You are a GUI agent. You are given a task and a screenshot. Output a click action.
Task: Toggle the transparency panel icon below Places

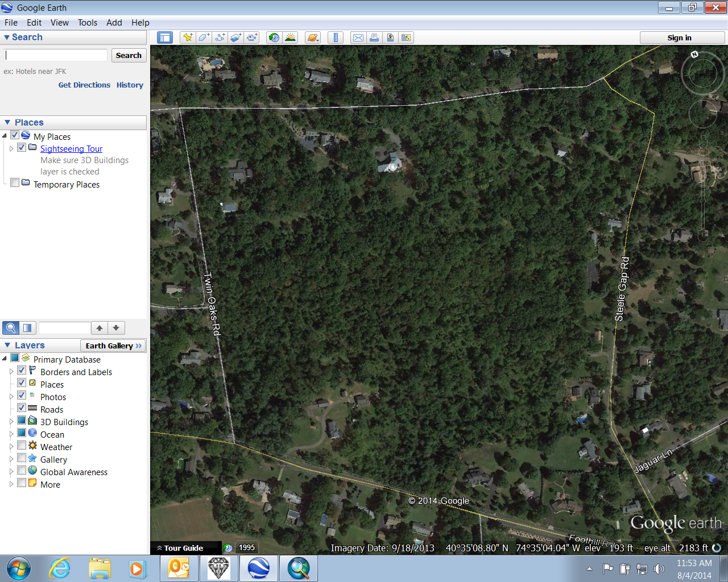click(x=27, y=328)
